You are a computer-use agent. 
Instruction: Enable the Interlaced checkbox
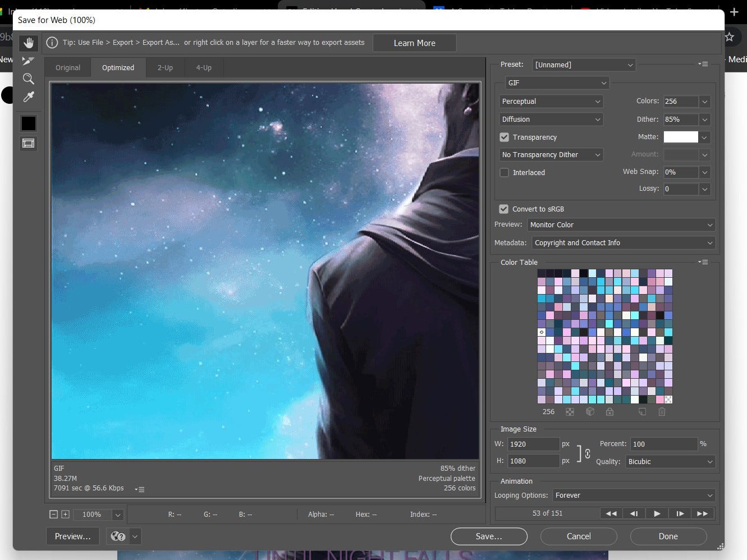tap(504, 172)
